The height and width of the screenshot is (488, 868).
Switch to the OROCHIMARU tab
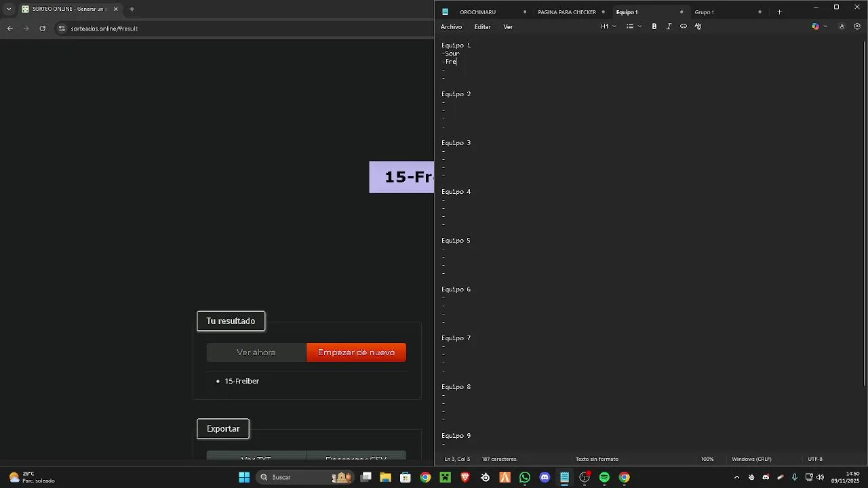484,12
